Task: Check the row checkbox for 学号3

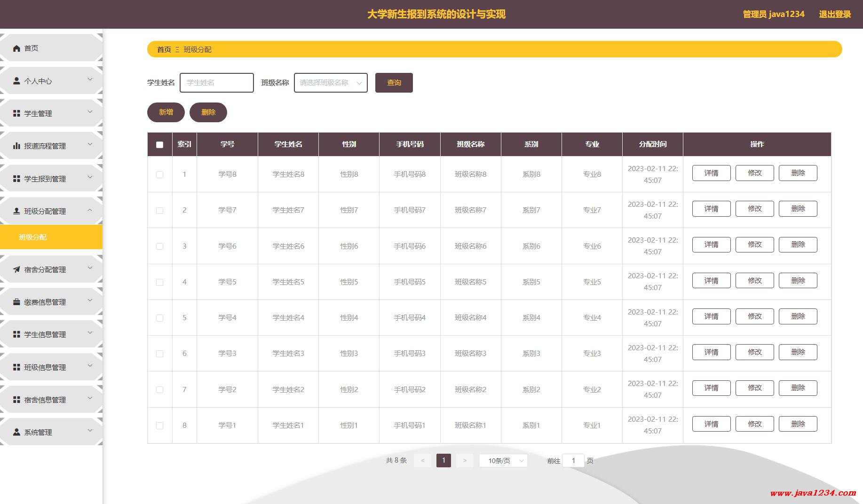Action: tap(160, 354)
